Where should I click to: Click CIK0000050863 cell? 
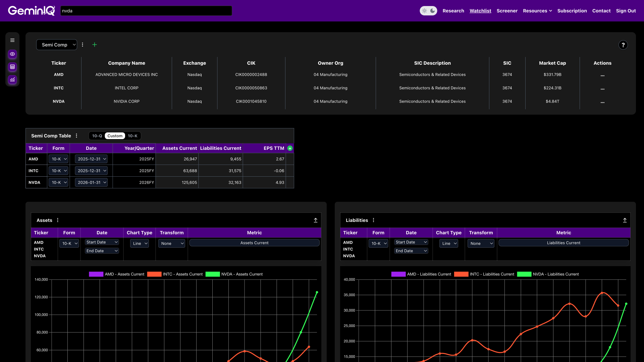click(x=251, y=88)
